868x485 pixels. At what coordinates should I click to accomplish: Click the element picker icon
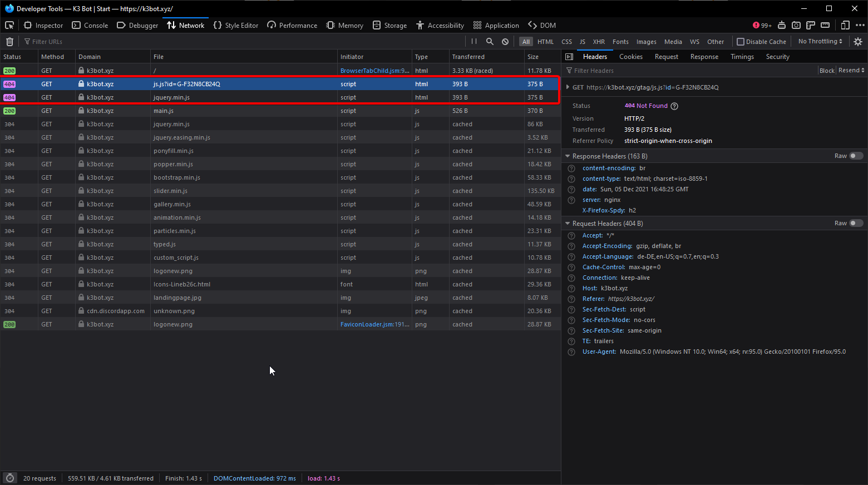pyautogui.click(x=9, y=25)
